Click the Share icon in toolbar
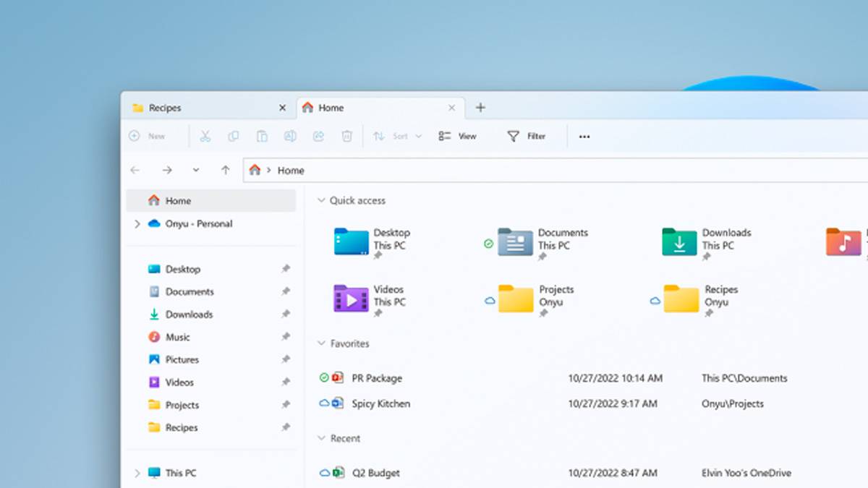 (x=318, y=136)
